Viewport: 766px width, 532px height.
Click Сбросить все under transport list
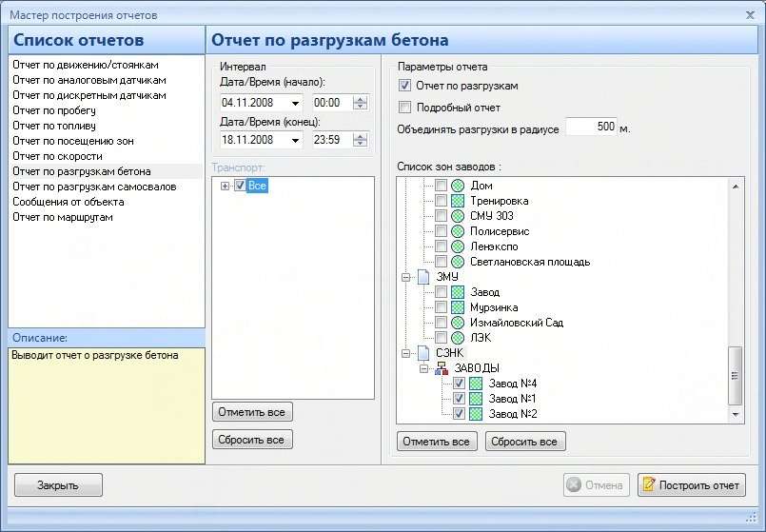point(252,440)
